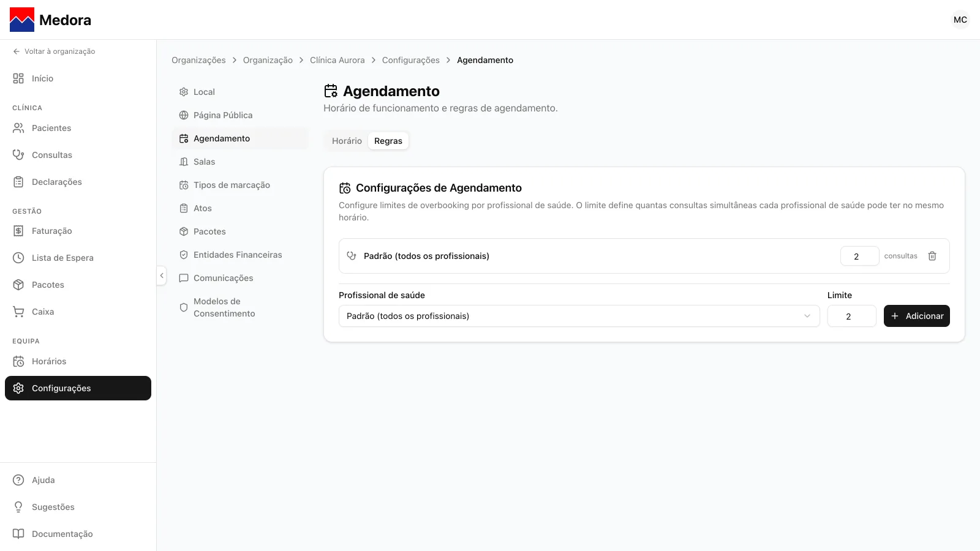Click Voltar à organização back link
The width and height of the screenshot is (980, 551).
54,51
